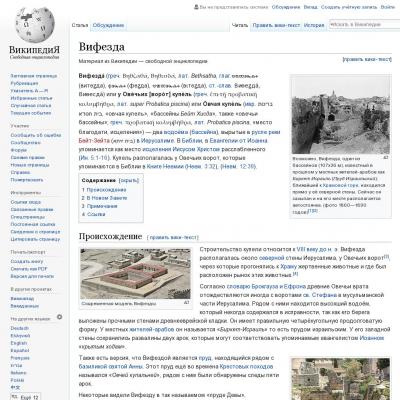400x400 pixels.
Task: Click enlarge icon on Bethesda model thumbnail
Action: point(186,303)
